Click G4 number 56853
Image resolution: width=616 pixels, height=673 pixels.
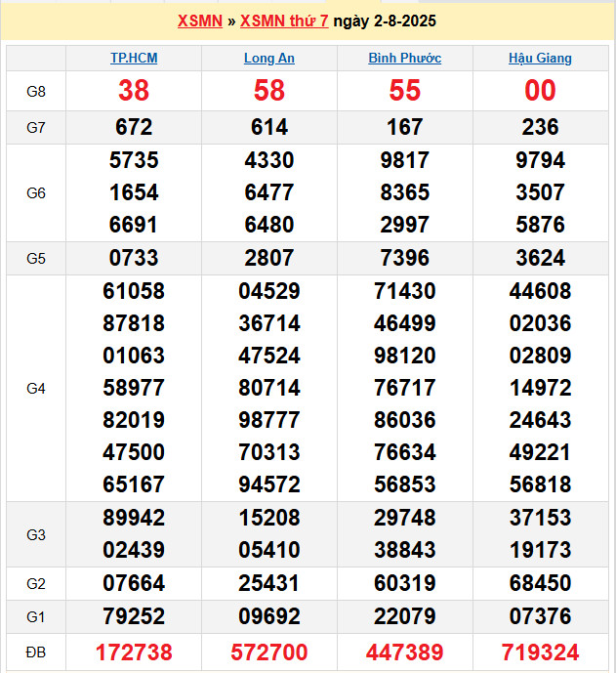404,484
